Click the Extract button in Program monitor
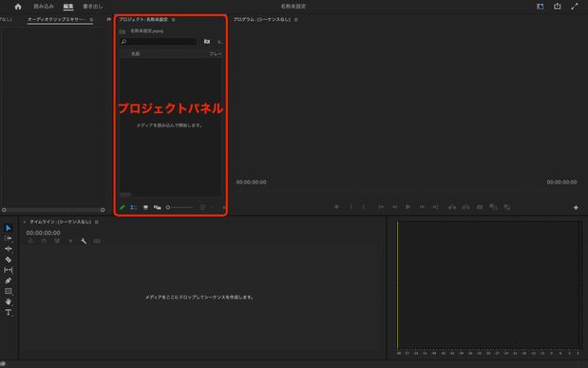 click(x=465, y=207)
